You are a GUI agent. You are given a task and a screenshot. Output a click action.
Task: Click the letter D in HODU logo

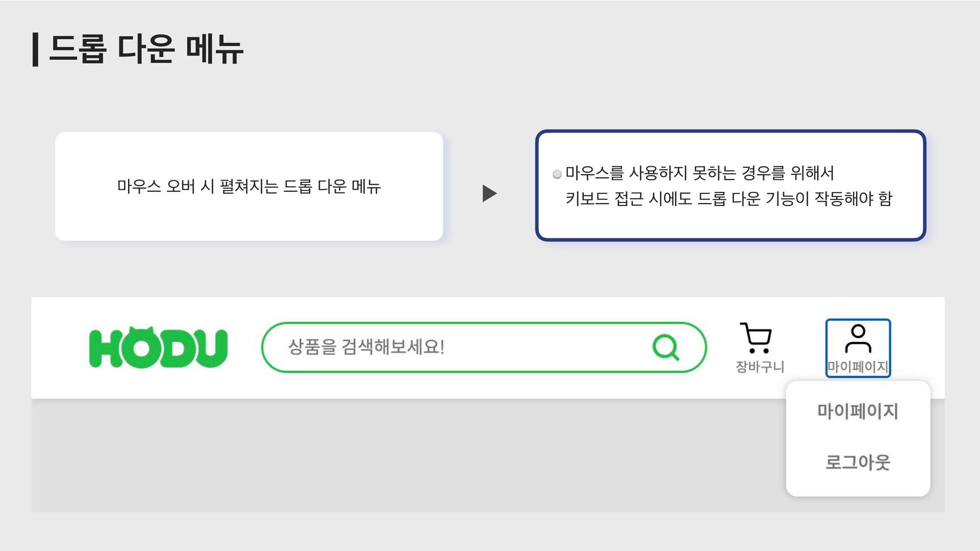coord(176,348)
